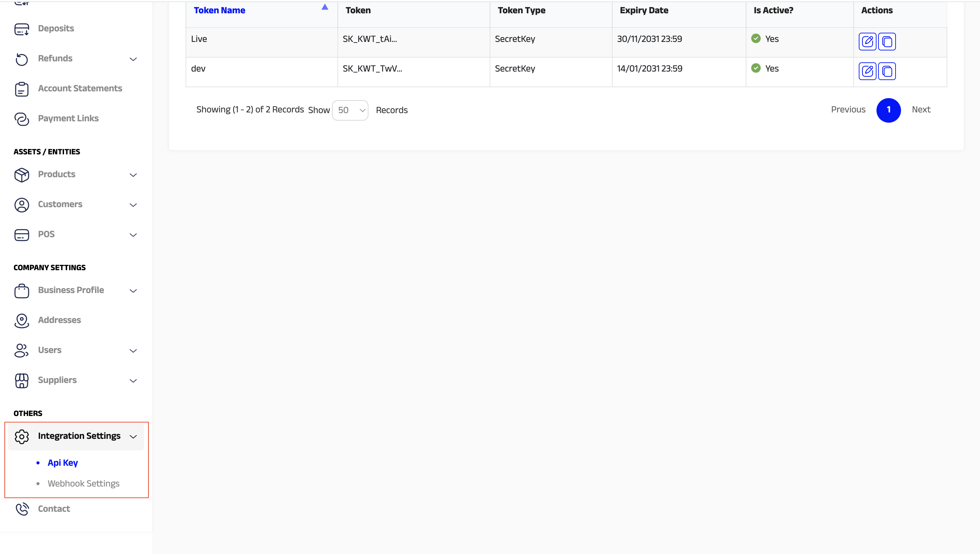Click the edit icon for dev token
This screenshot has width=980, height=554.
(x=867, y=71)
